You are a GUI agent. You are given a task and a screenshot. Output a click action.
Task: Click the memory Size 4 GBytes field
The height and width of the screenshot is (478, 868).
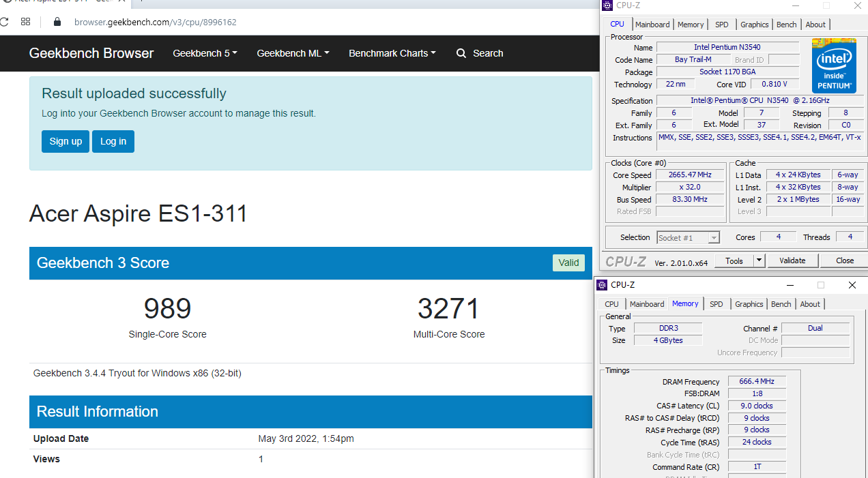(x=668, y=340)
